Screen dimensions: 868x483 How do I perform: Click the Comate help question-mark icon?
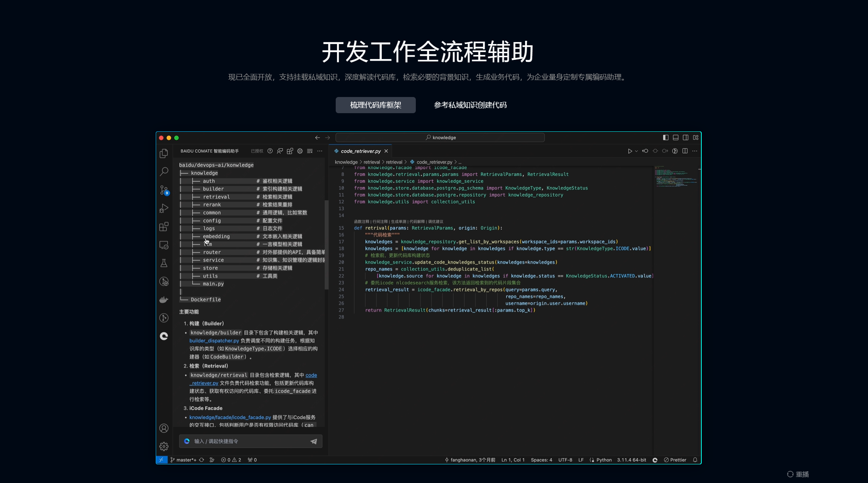pyautogui.click(x=270, y=151)
